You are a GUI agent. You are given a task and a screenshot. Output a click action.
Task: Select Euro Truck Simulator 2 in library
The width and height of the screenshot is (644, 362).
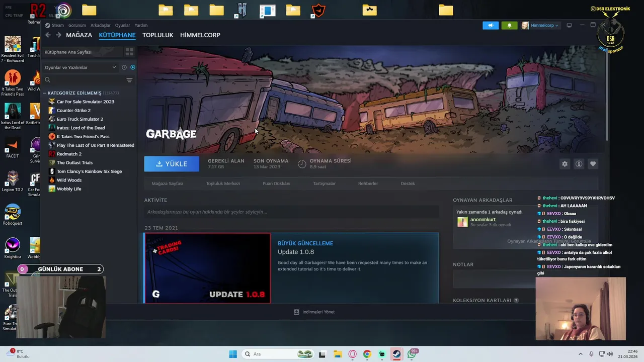[x=80, y=119]
